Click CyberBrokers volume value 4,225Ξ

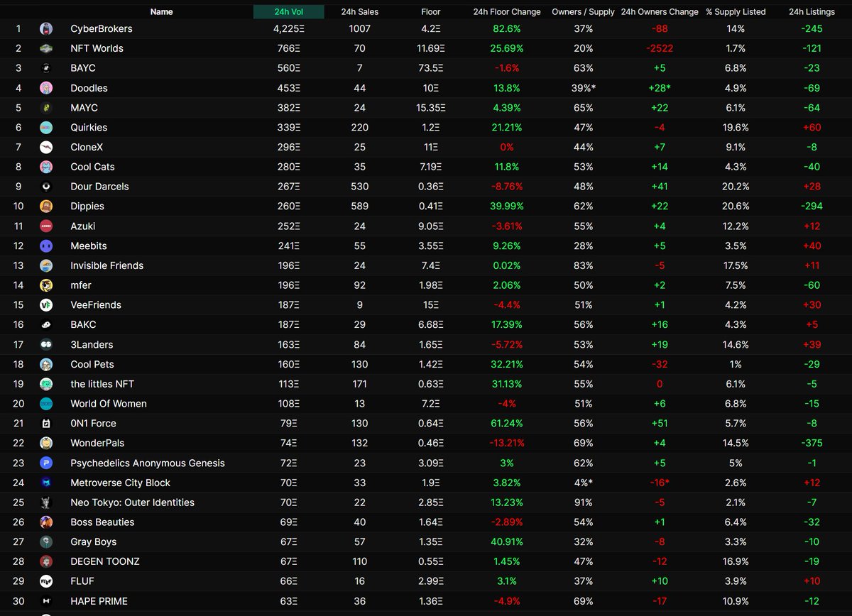tap(288, 29)
